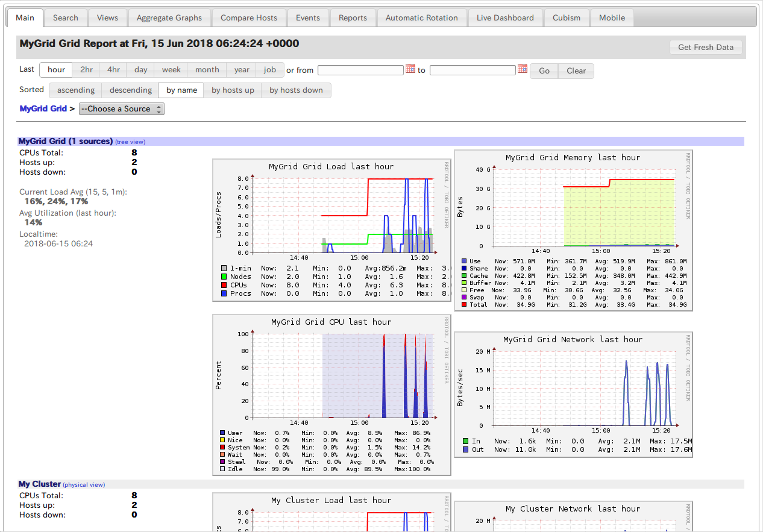The height and width of the screenshot is (532, 763).
Task: Select the 'week' time range
Action: point(171,70)
